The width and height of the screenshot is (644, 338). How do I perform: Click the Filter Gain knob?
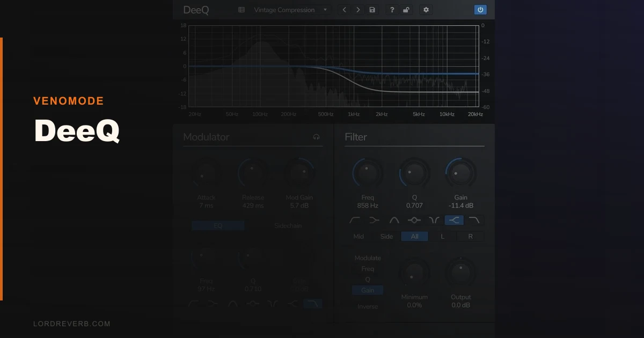[x=460, y=174]
